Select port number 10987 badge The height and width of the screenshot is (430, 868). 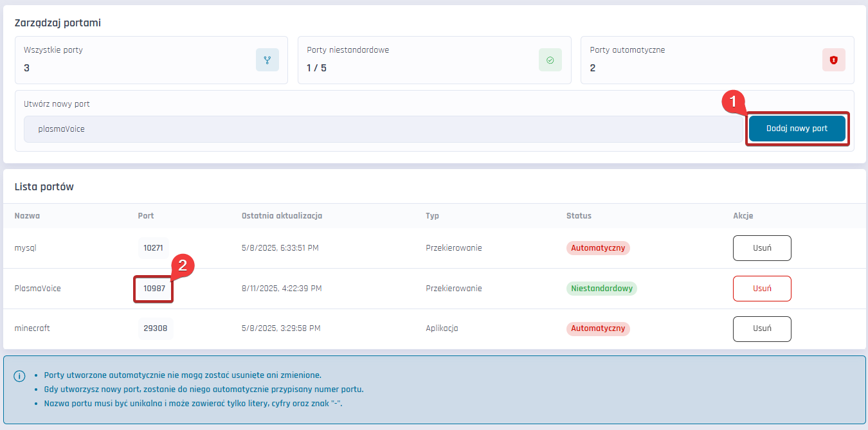click(x=154, y=289)
